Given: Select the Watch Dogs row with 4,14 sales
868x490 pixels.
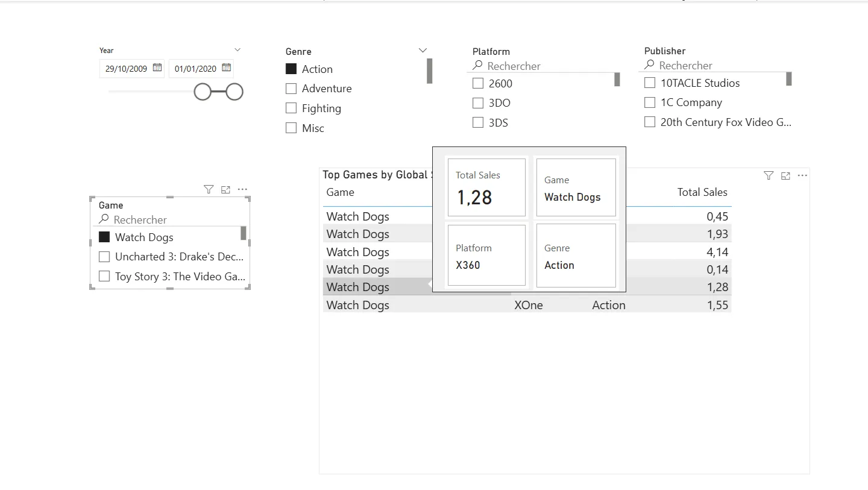Looking at the screenshot, I should (527, 252).
